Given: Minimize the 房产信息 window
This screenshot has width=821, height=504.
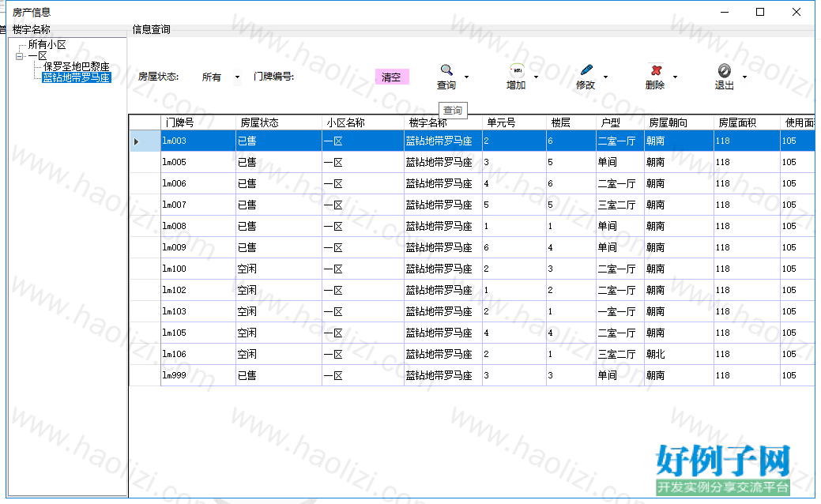Looking at the screenshot, I should coord(725,12).
